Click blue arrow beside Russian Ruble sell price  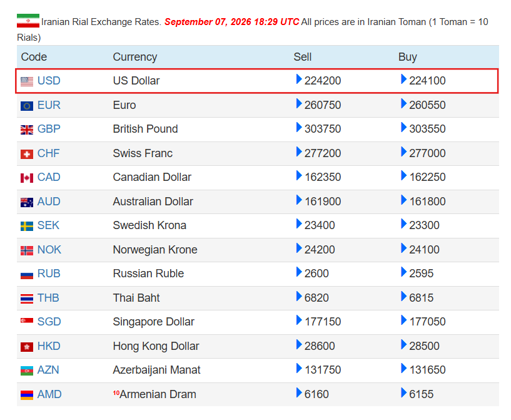299,272
